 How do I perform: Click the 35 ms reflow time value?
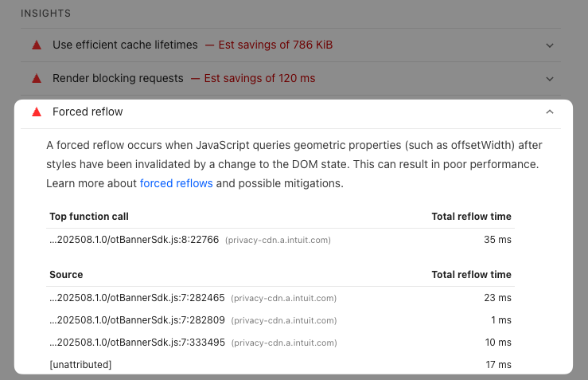[x=497, y=240]
